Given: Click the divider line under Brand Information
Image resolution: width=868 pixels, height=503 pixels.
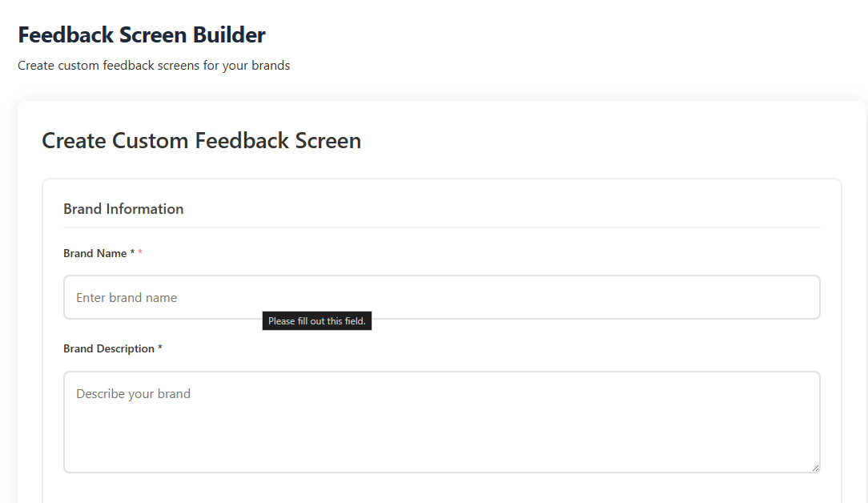Looking at the screenshot, I should coord(441,227).
